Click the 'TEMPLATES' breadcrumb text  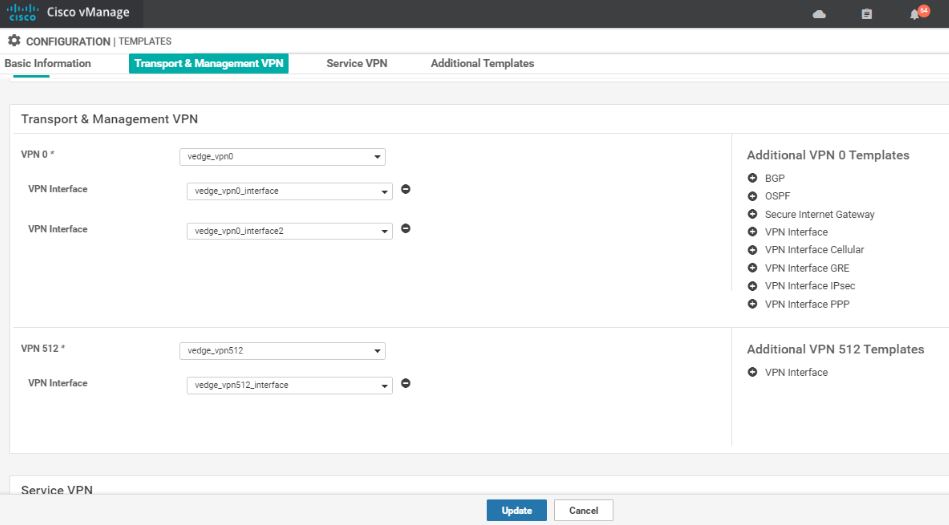point(145,41)
